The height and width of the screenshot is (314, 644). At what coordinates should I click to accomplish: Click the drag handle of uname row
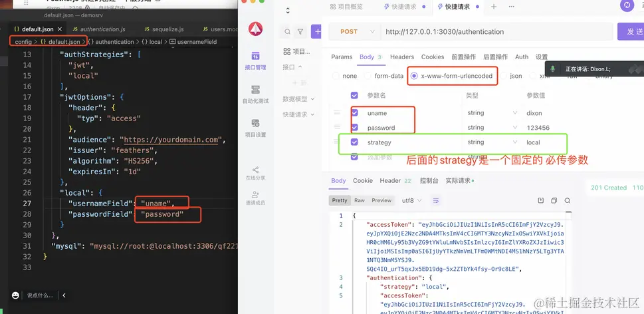(337, 112)
